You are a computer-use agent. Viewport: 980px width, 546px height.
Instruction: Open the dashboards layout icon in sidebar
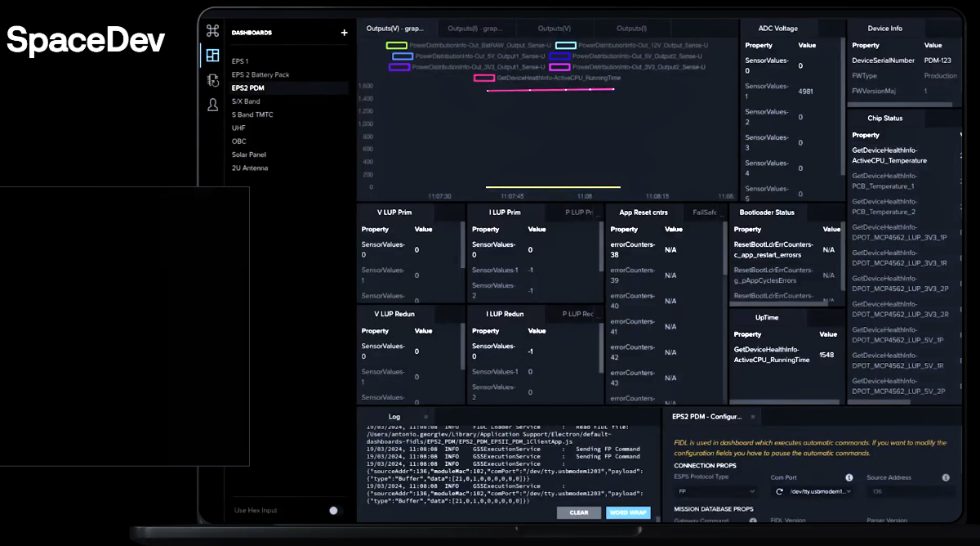tap(212, 56)
